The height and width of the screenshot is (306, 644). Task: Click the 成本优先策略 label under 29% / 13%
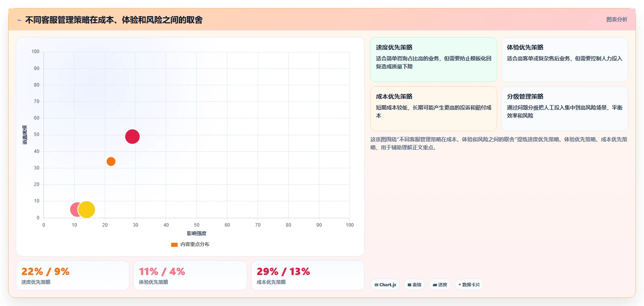271,282
